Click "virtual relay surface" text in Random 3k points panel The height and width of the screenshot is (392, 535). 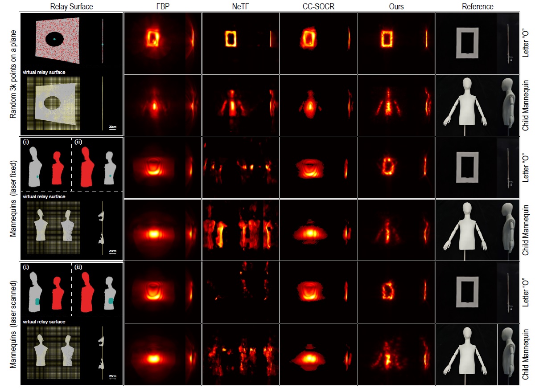[44, 71]
